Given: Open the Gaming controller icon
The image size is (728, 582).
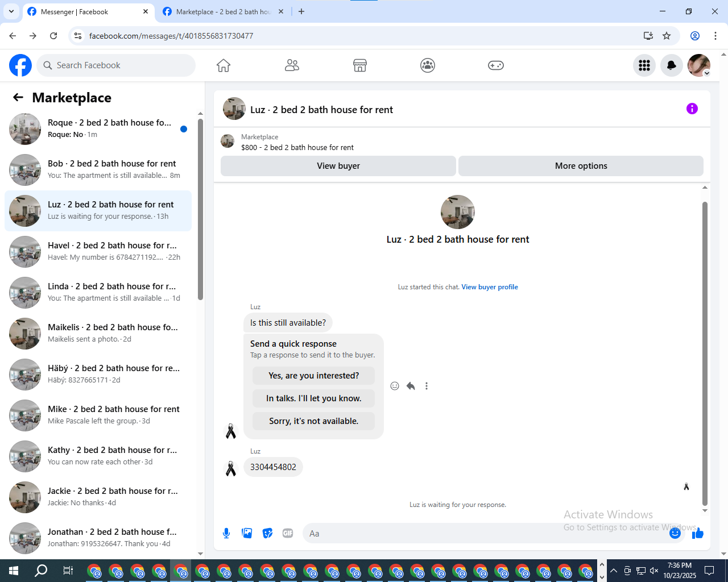Looking at the screenshot, I should 496,65.
